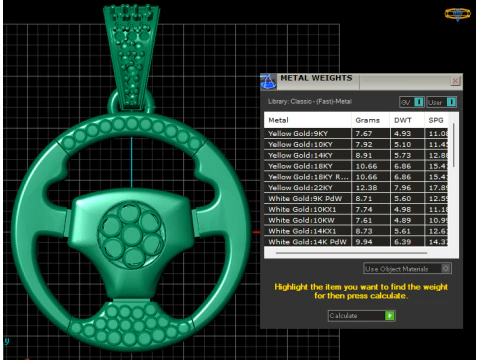The height and width of the screenshot is (360, 480).
Task: Click the 5.73 DWT value
Action: tap(402, 155)
